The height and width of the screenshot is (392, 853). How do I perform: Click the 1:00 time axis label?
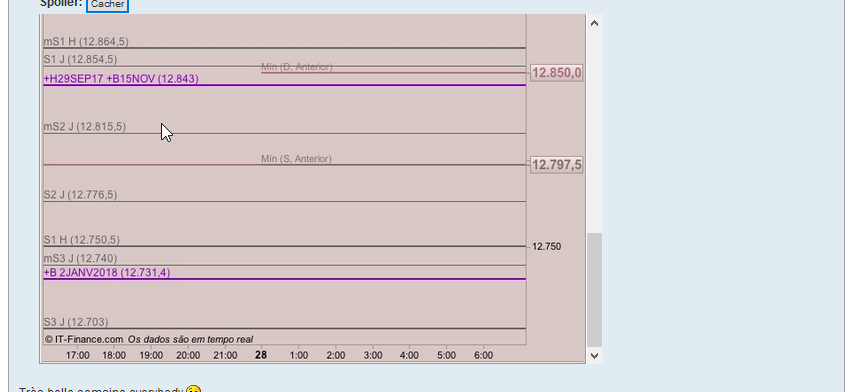[298, 356]
